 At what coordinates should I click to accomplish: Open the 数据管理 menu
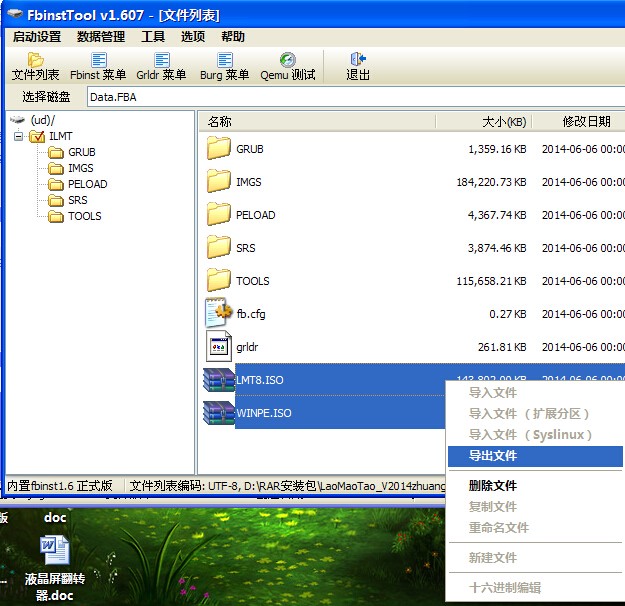coord(101,37)
